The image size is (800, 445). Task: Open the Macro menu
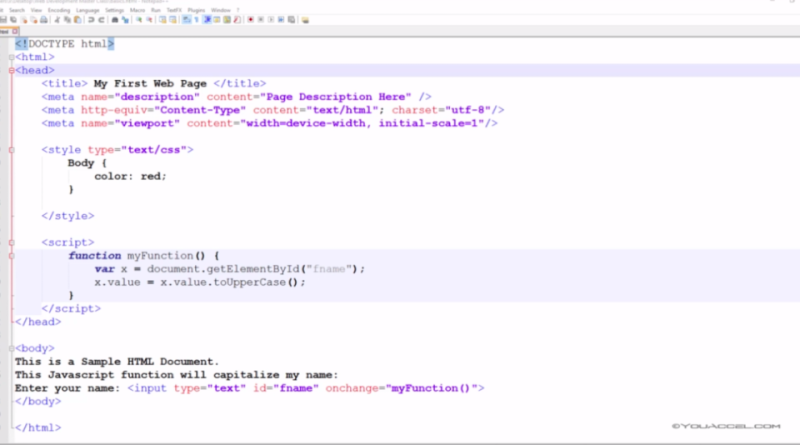click(x=137, y=10)
